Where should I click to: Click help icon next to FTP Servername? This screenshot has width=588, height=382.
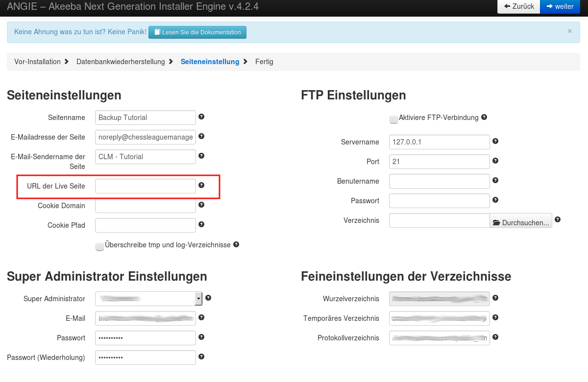tap(495, 142)
